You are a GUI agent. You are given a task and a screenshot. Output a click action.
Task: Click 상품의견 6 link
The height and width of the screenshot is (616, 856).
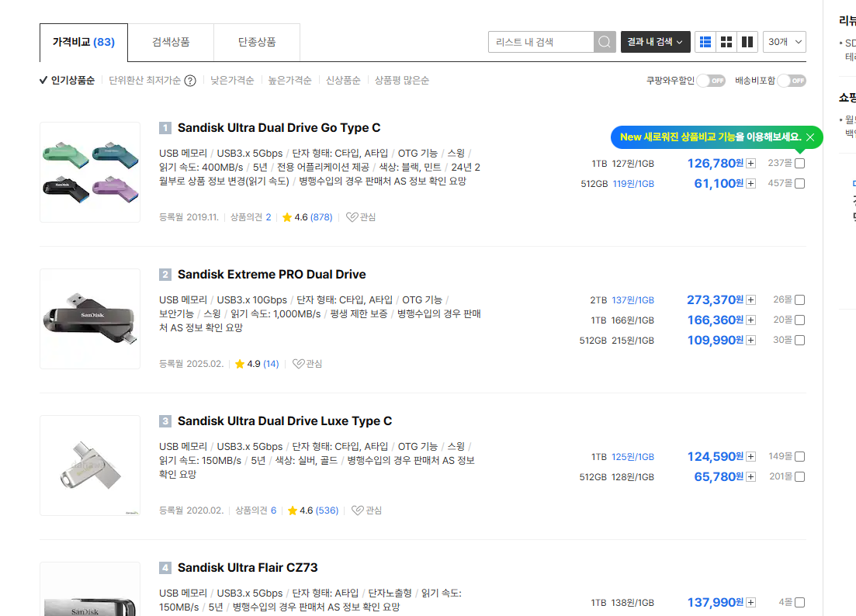coord(256,510)
